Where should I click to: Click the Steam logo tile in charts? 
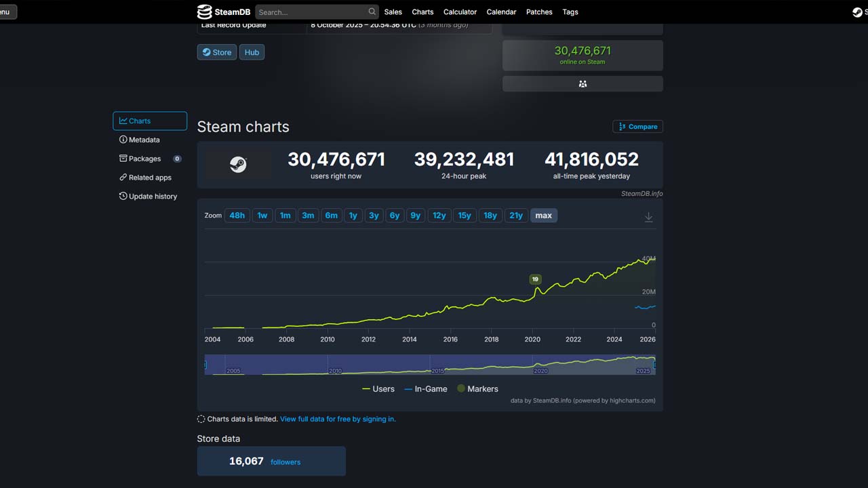[x=238, y=165]
